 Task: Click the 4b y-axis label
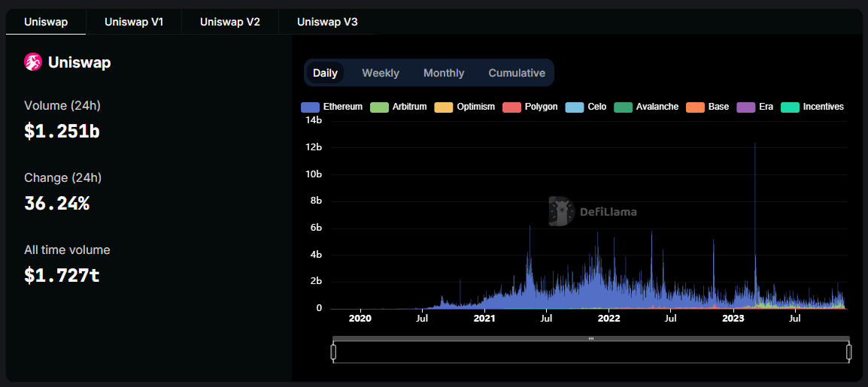(x=316, y=255)
